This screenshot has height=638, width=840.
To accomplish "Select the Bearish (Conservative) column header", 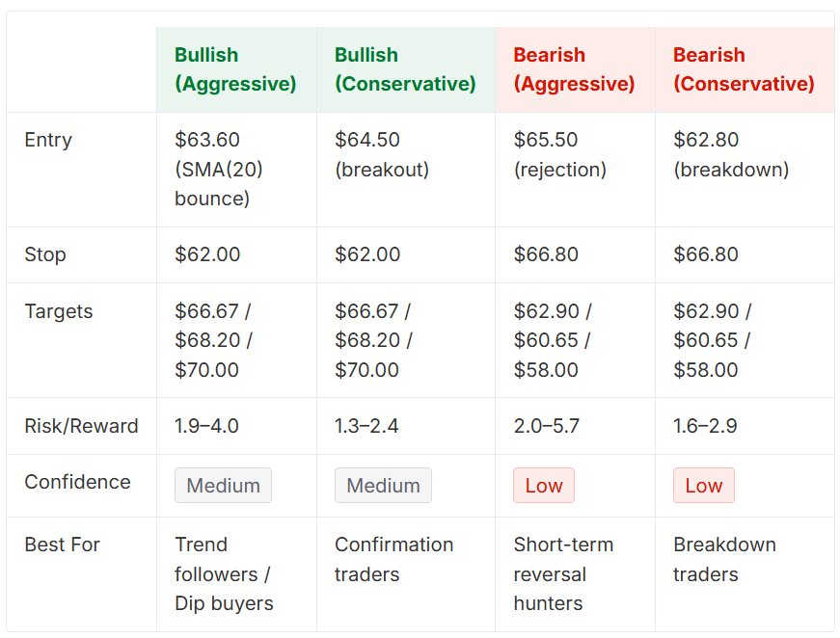I will pyautogui.click(x=745, y=69).
